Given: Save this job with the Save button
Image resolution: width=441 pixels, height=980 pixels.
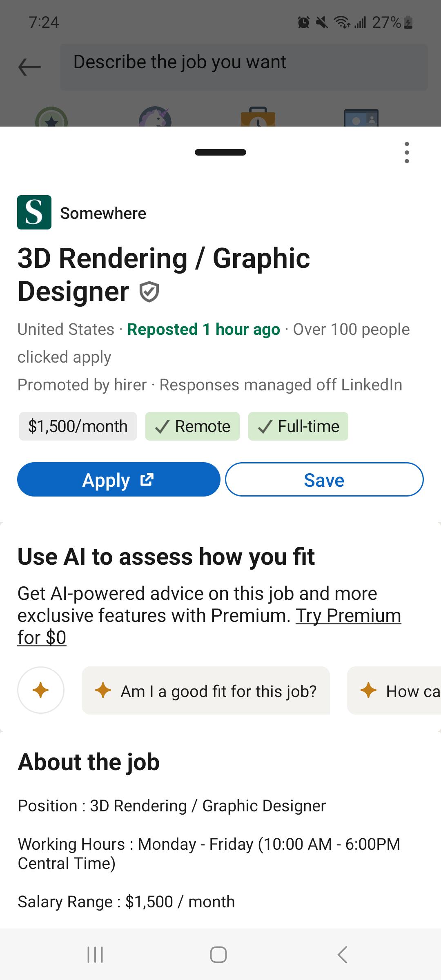Looking at the screenshot, I should coord(324,479).
